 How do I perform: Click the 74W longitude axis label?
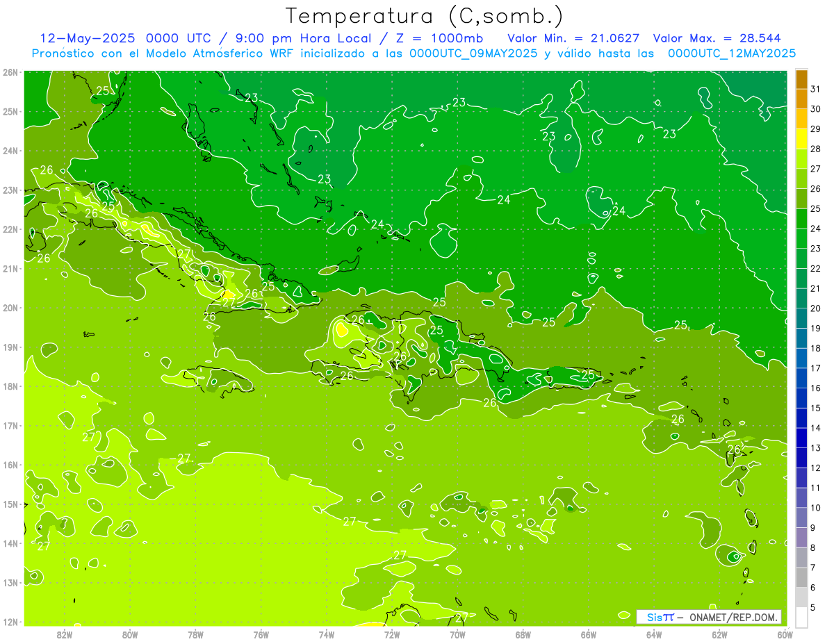pyautogui.click(x=326, y=634)
